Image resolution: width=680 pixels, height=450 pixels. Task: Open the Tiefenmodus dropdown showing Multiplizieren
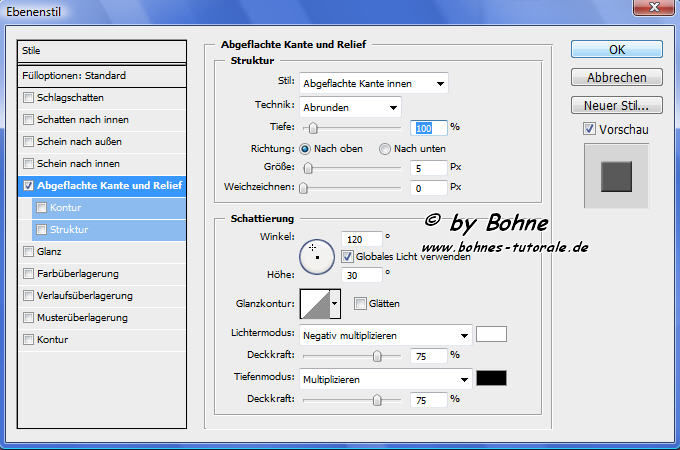tap(386, 379)
